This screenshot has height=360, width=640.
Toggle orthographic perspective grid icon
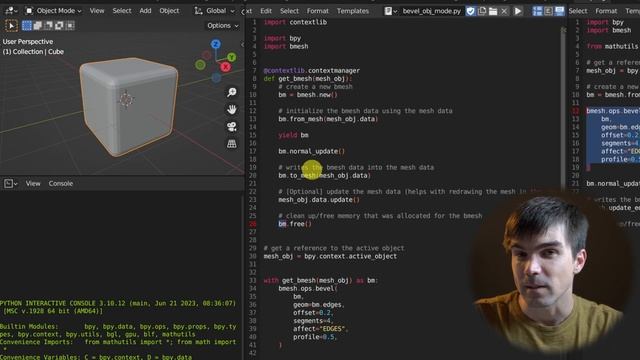(232, 144)
